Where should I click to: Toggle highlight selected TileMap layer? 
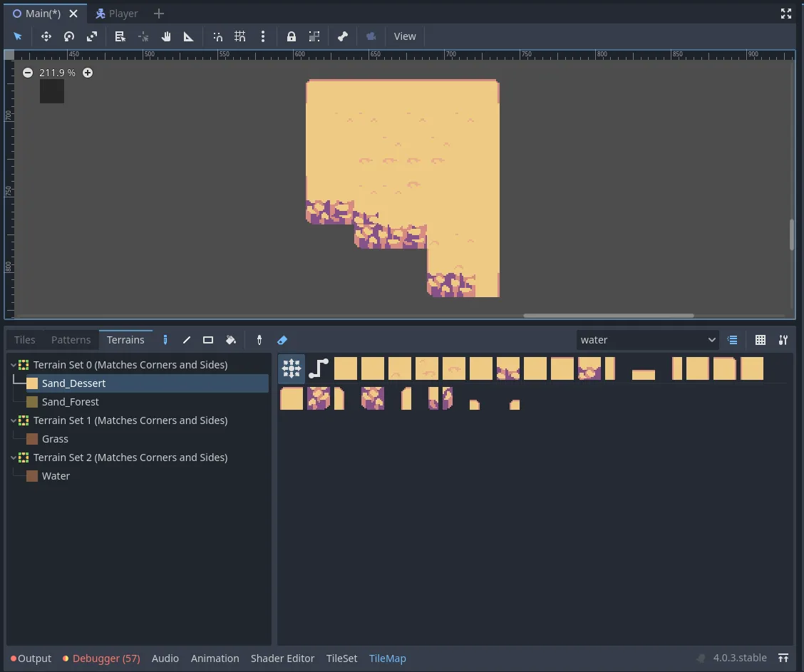click(733, 340)
